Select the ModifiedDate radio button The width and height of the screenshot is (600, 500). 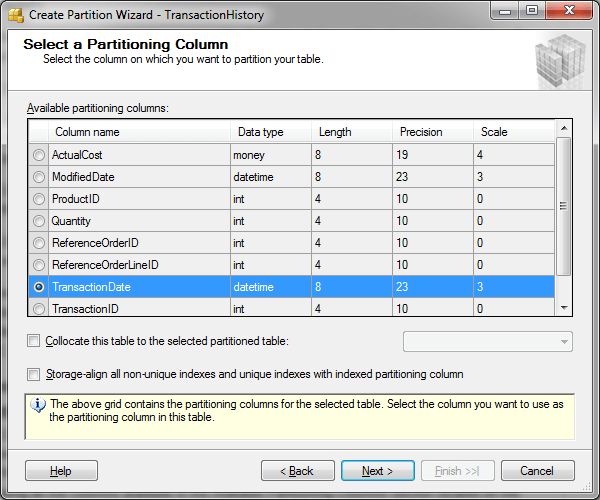click(x=39, y=177)
